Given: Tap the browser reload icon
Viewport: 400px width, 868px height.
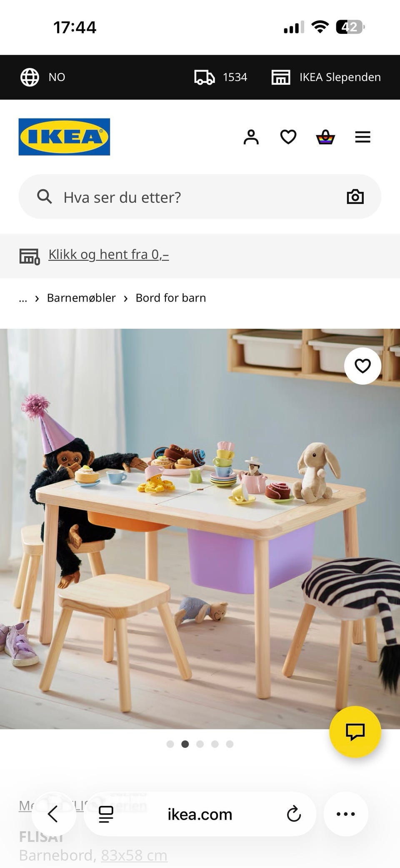Looking at the screenshot, I should (294, 814).
